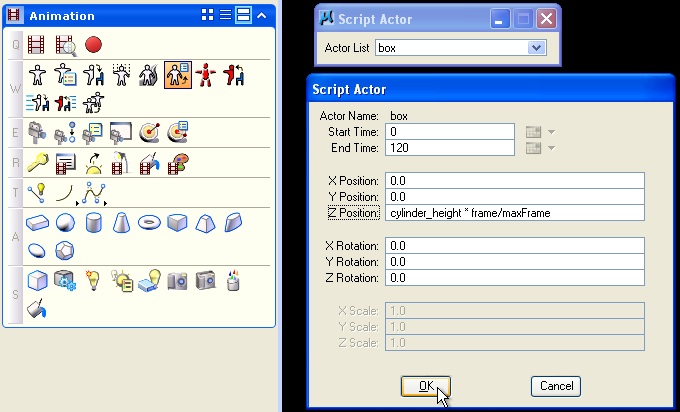
Task: Switch Animation panel to list view
Action: click(225, 15)
